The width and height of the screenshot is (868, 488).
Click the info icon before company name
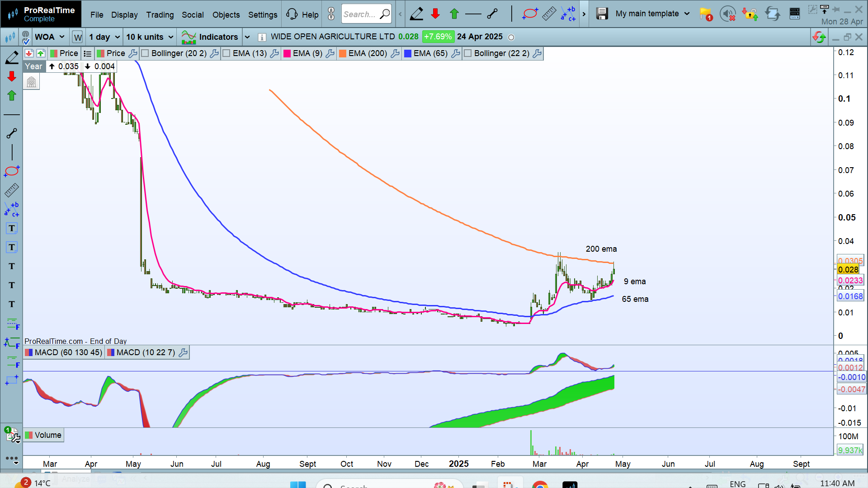262,37
